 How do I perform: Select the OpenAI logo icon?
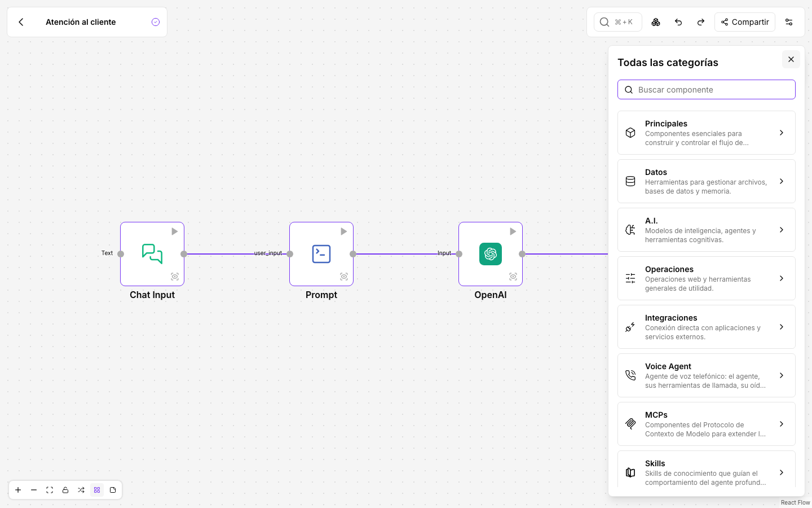click(491, 254)
